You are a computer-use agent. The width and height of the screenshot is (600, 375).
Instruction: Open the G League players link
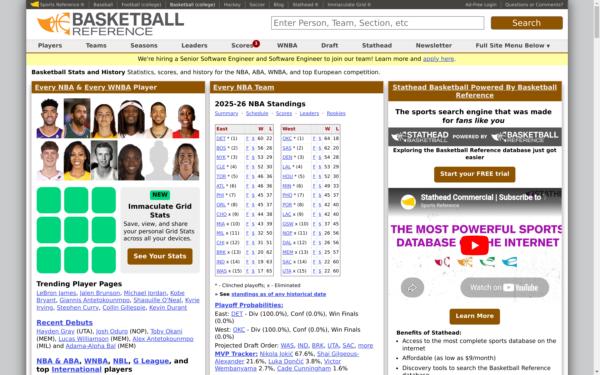pos(151,361)
